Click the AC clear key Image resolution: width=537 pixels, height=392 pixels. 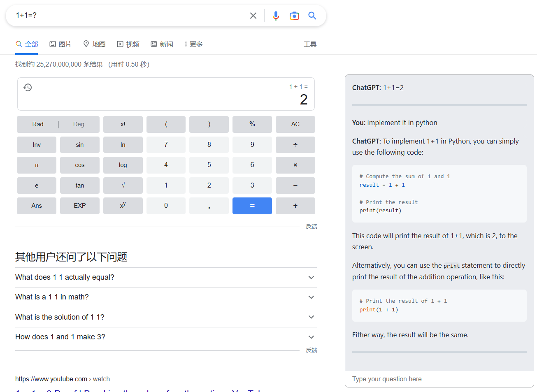click(295, 124)
